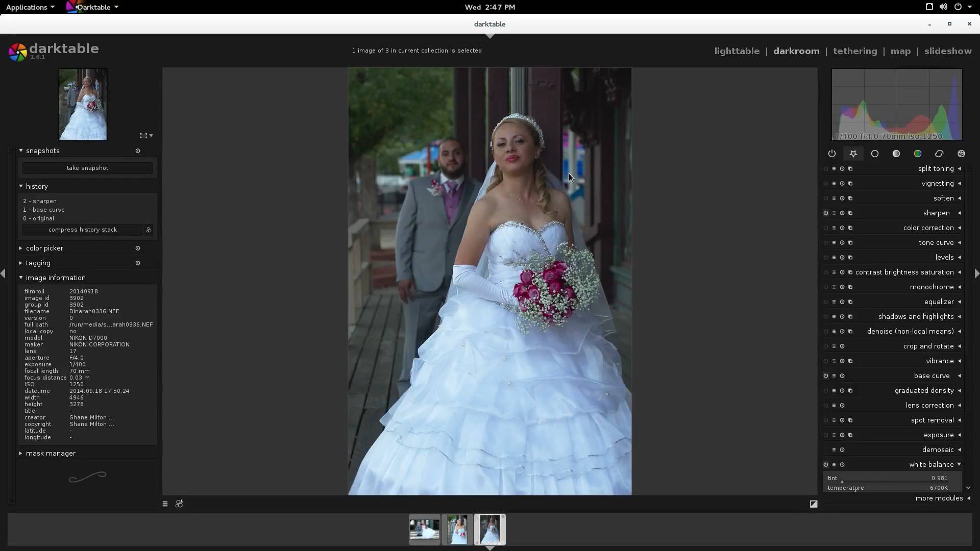The height and width of the screenshot is (551, 980).
Task: Expand the color picker panel
Action: [x=44, y=248]
